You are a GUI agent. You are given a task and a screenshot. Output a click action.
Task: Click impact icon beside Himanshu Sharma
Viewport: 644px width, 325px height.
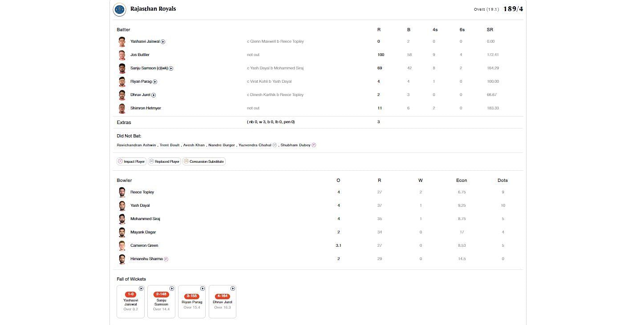coord(166,259)
